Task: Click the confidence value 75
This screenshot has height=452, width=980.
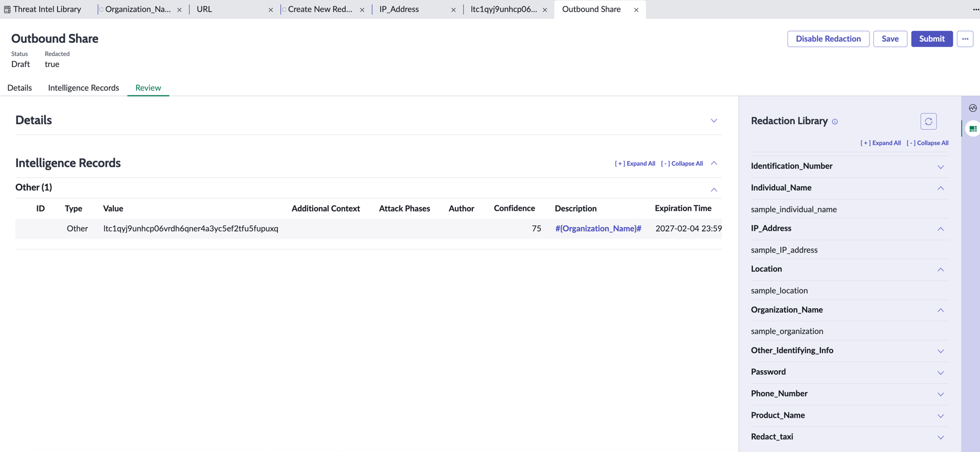Action: [x=536, y=229]
